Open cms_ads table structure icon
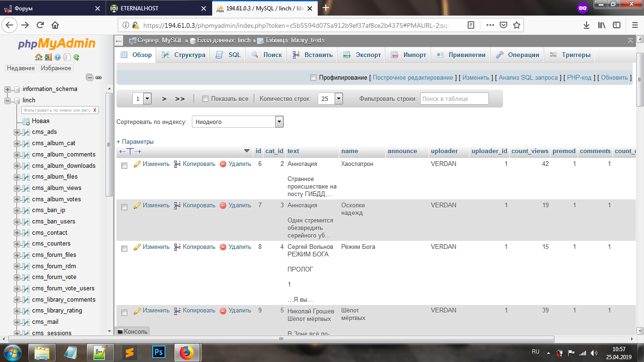Screen dimensions: 644x362 pyautogui.click(x=26, y=132)
